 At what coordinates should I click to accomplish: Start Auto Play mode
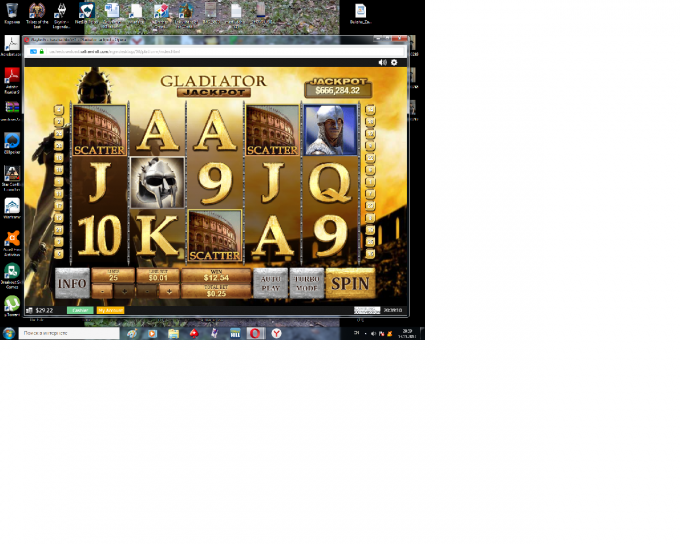click(270, 283)
